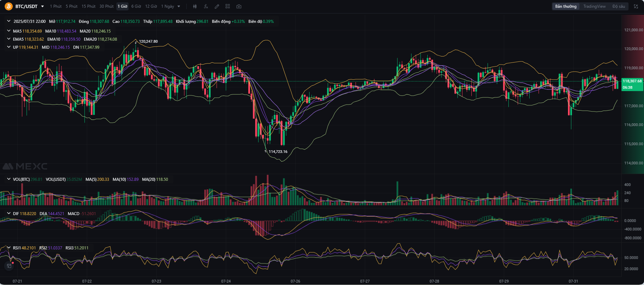The width and height of the screenshot is (644, 285).
Task: Click the calendar go-to-date icon
Action: [9, 266]
